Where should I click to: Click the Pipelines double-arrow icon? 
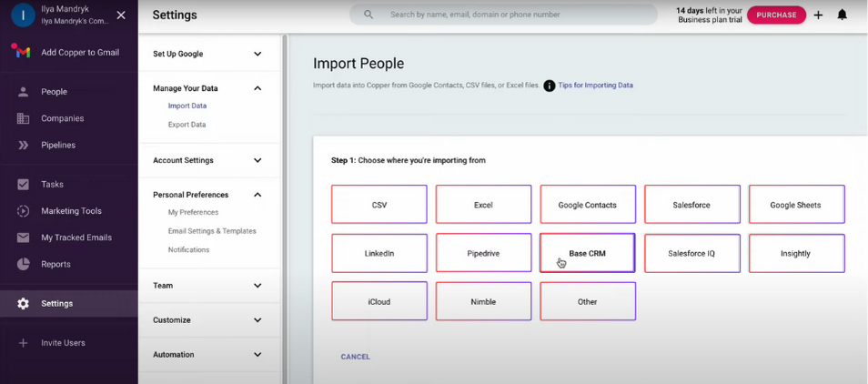pyautogui.click(x=24, y=145)
